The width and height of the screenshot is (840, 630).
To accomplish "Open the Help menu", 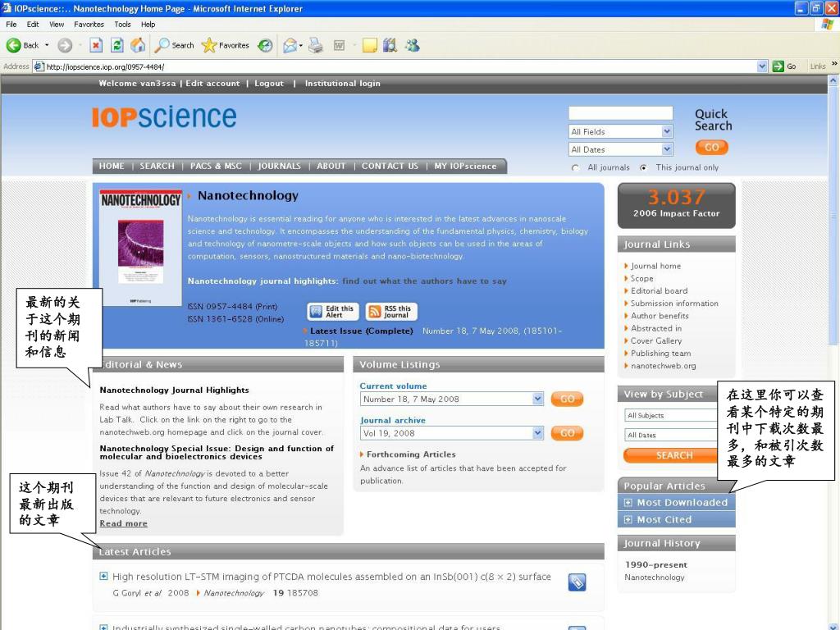I will pyautogui.click(x=148, y=24).
